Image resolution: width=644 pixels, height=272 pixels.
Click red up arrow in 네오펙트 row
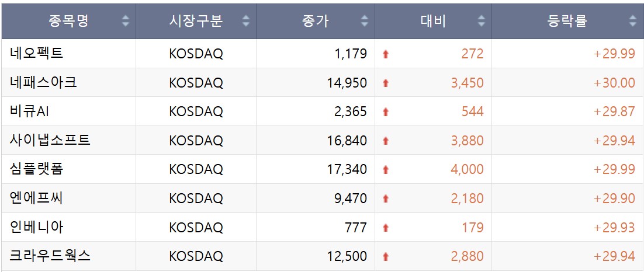[385, 54]
